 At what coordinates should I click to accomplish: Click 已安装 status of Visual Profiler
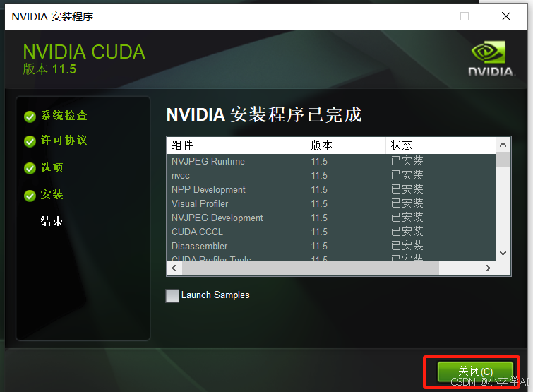[407, 203]
